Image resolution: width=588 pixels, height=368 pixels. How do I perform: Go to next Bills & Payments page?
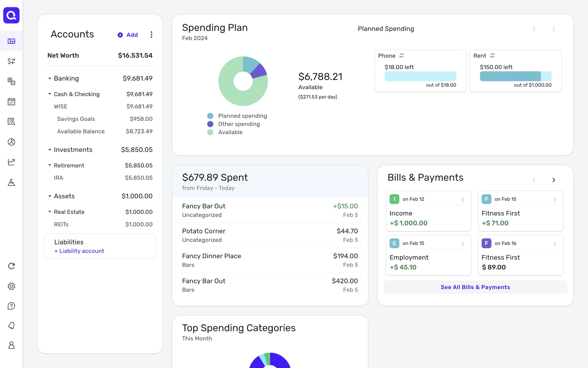[x=553, y=180]
